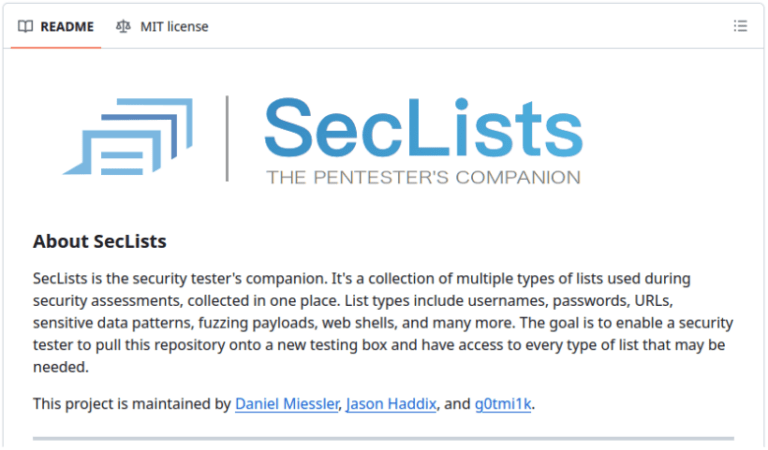Click the book icon on README tab
Viewport: 768px width, 450px height.
pyautogui.click(x=26, y=26)
